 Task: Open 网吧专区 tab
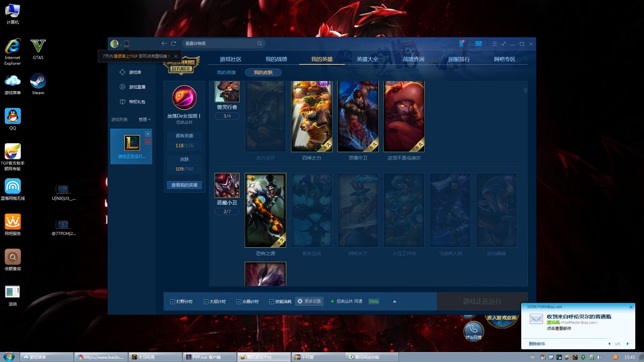tap(505, 59)
